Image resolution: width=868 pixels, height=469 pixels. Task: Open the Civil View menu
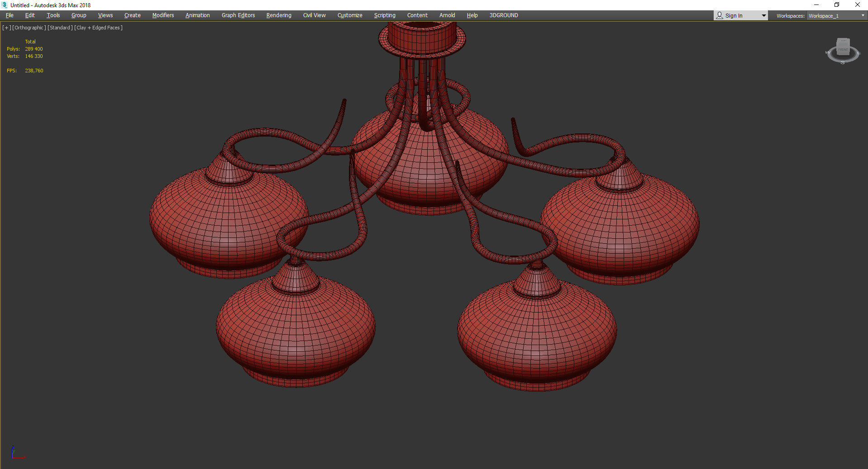click(315, 15)
